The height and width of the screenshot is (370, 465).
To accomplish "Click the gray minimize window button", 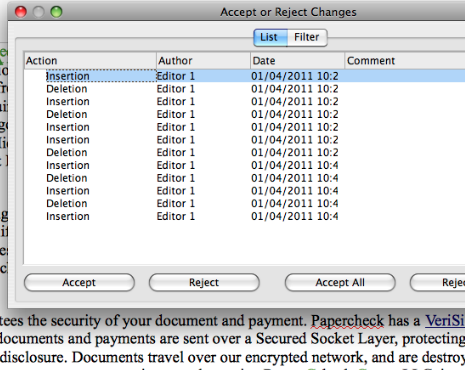I will pos(38,12).
